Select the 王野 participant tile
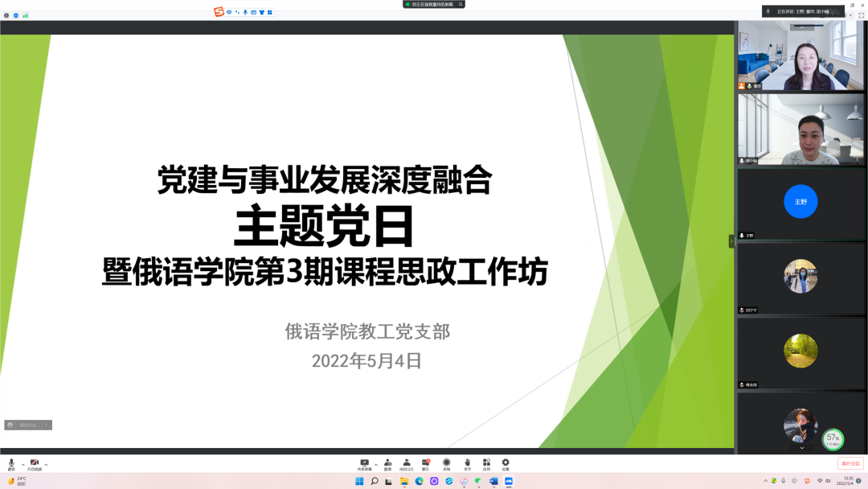 click(x=800, y=203)
